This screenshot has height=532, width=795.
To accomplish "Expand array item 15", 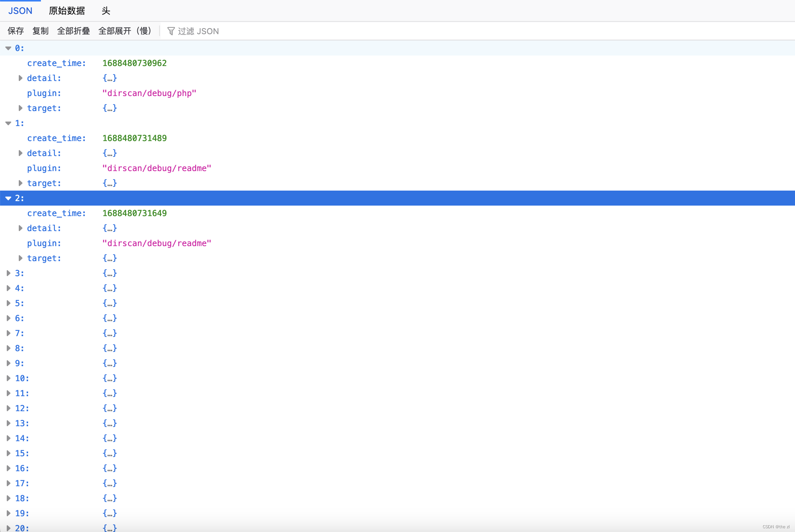I will coord(8,453).
